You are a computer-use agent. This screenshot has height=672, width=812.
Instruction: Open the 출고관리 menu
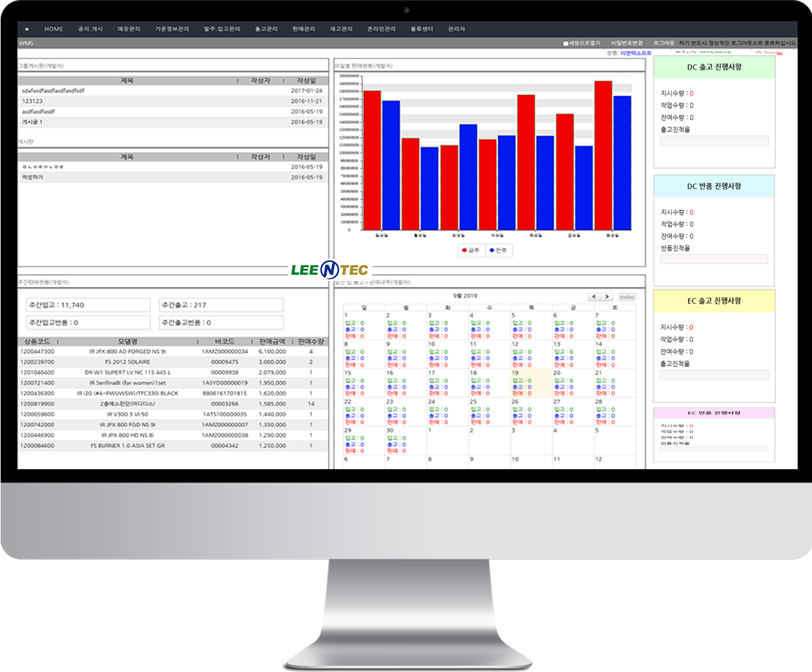pos(266,29)
